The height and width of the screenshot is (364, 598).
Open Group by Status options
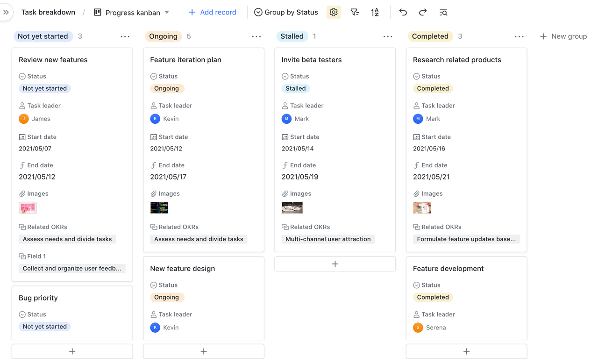tap(286, 13)
